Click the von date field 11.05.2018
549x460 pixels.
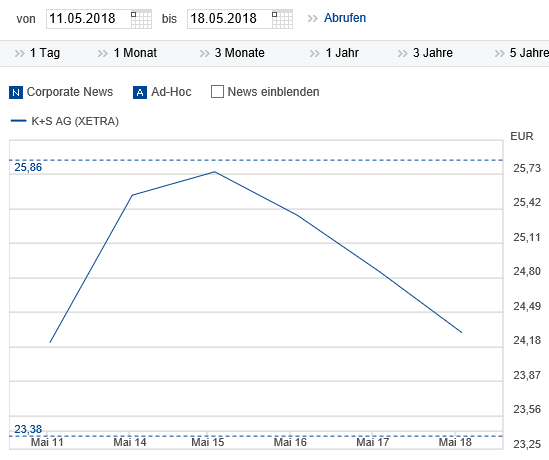pos(89,19)
